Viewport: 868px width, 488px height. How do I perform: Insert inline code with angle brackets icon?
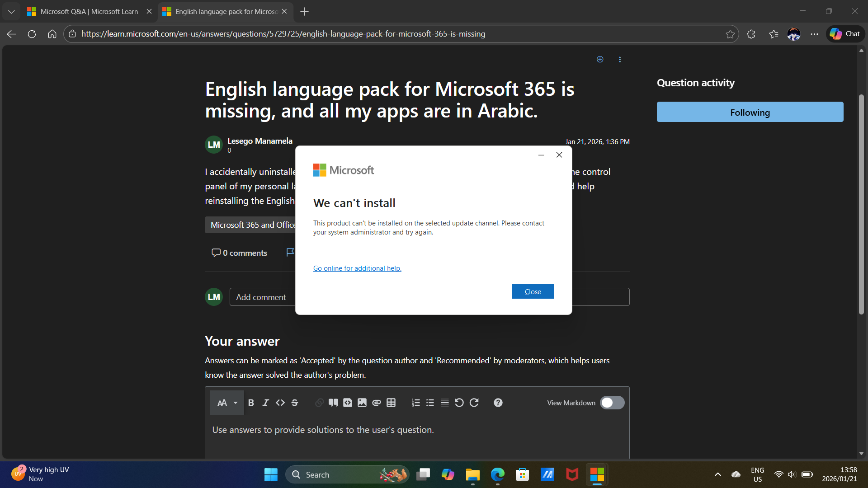point(280,403)
